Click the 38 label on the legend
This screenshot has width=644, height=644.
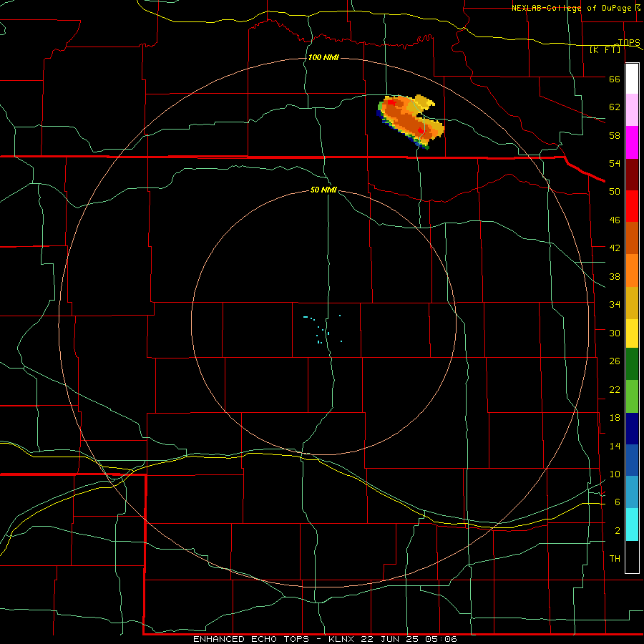[x=615, y=276]
